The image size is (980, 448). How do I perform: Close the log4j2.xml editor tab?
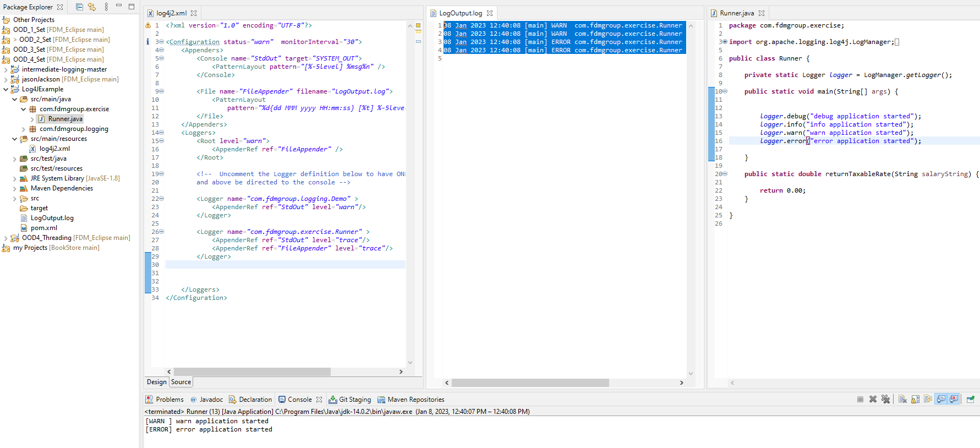(194, 13)
